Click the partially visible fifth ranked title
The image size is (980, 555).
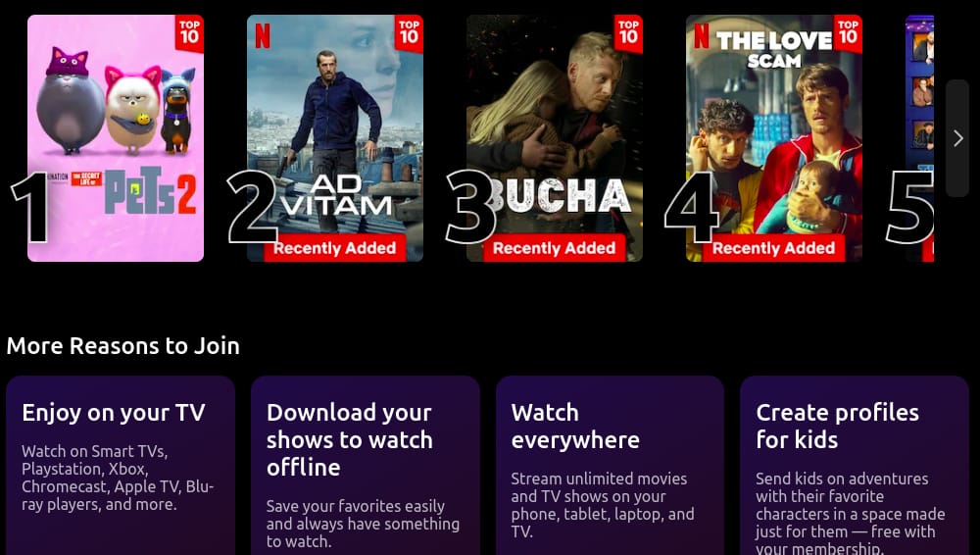click(919, 137)
